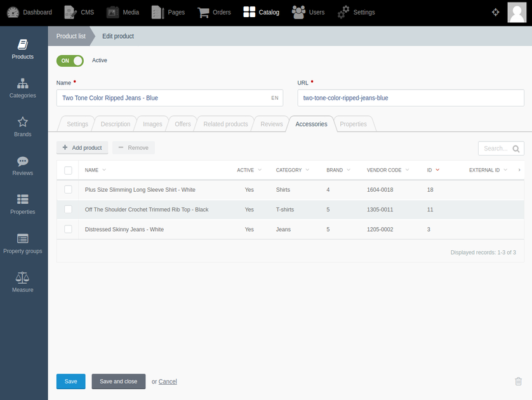
Task: Click the trash delete icon at bottom right
Action: click(519, 382)
